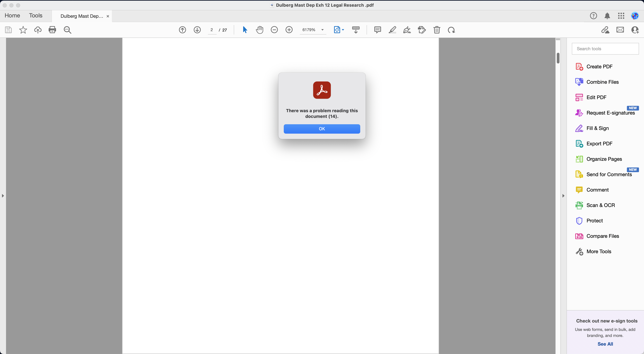
Task: Star this file as favorite
Action: point(23,30)
